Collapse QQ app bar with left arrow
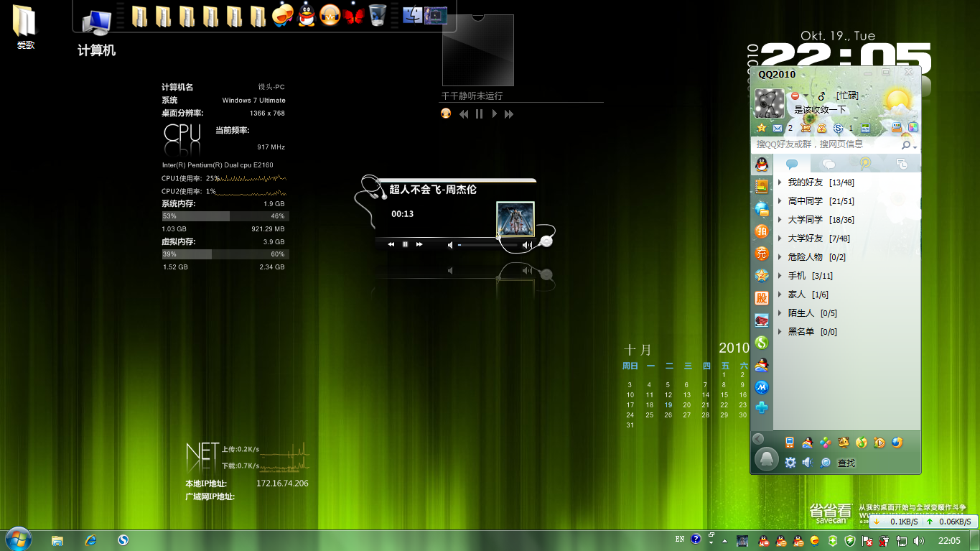The image size is (980, 551). (x=758, y=439)
